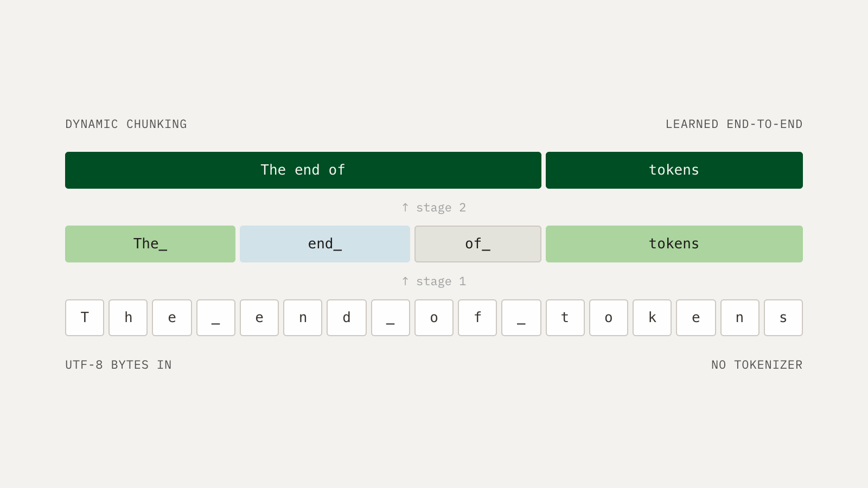
Task: Select the light blue 'end_' chunk
Action: point(325,244)
